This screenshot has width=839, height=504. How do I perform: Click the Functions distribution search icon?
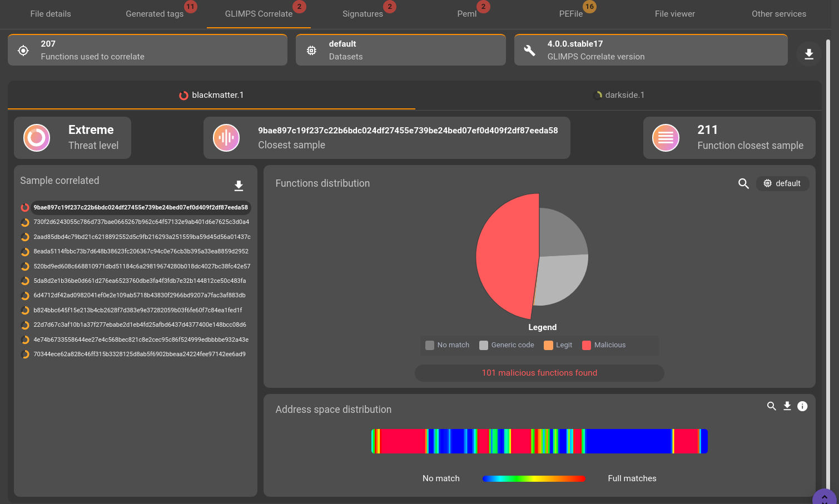pyautogui.click(x=743, y=183)
